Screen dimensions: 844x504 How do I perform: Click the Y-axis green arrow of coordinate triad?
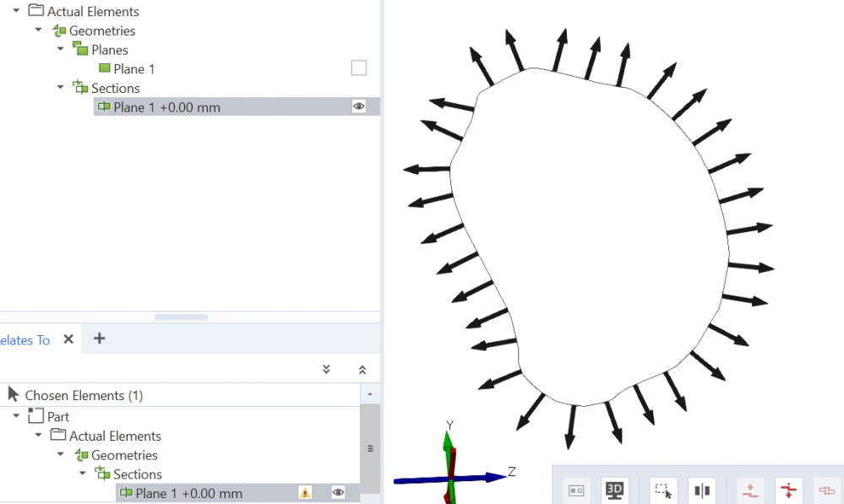pos(449,447)
